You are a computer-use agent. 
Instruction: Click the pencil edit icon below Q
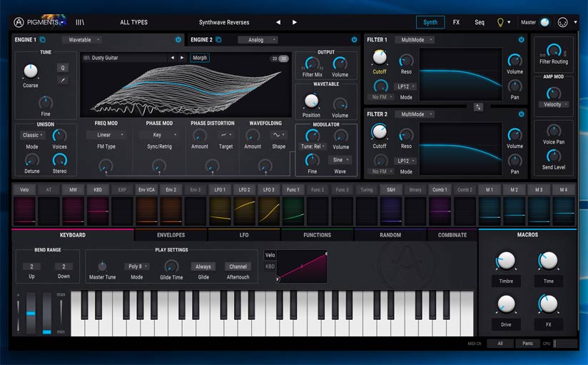click(x=63, y=80)
